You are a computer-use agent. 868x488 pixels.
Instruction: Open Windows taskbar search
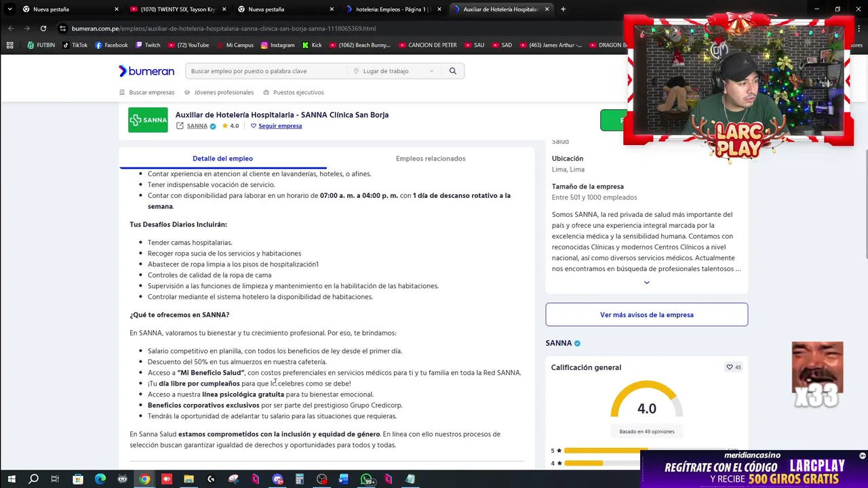(x=33, y=479)
